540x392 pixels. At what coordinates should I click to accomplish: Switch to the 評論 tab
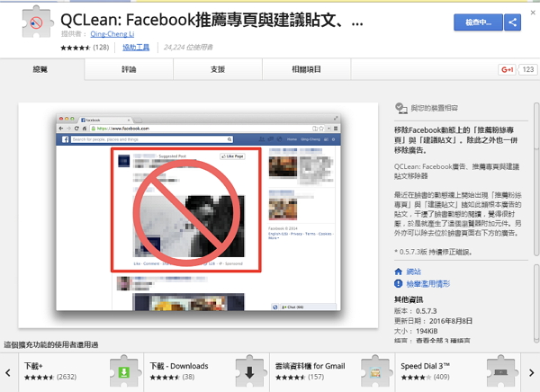(127, 69)
